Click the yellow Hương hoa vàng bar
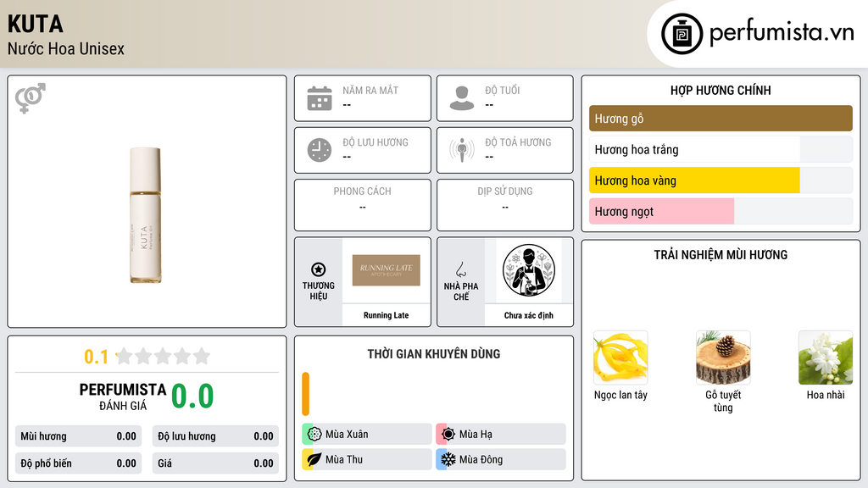868x488 pixels. (694, 180)
